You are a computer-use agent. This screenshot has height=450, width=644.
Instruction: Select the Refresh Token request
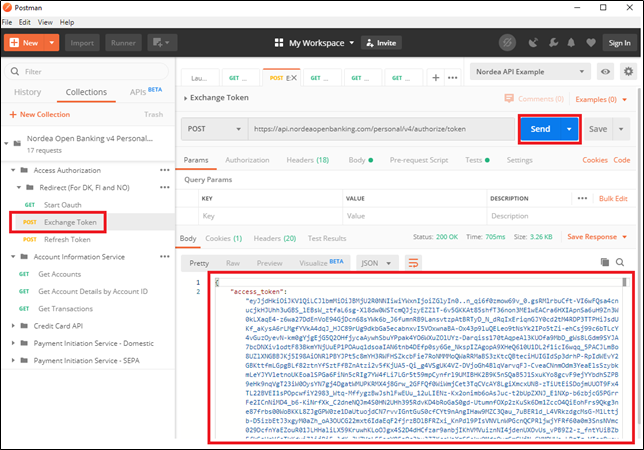pos(67,239)
